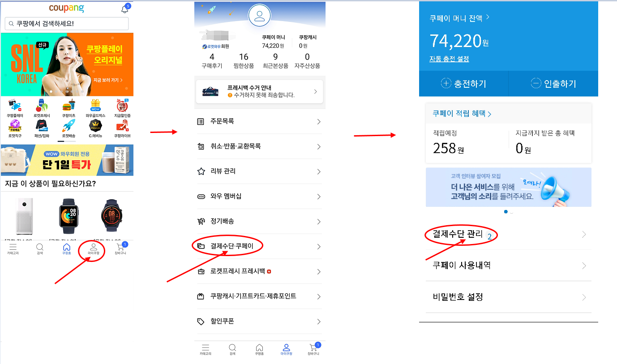Select the air purifier product thumbnail
This screenshot has width=617, height=364.
click(25, 216)
